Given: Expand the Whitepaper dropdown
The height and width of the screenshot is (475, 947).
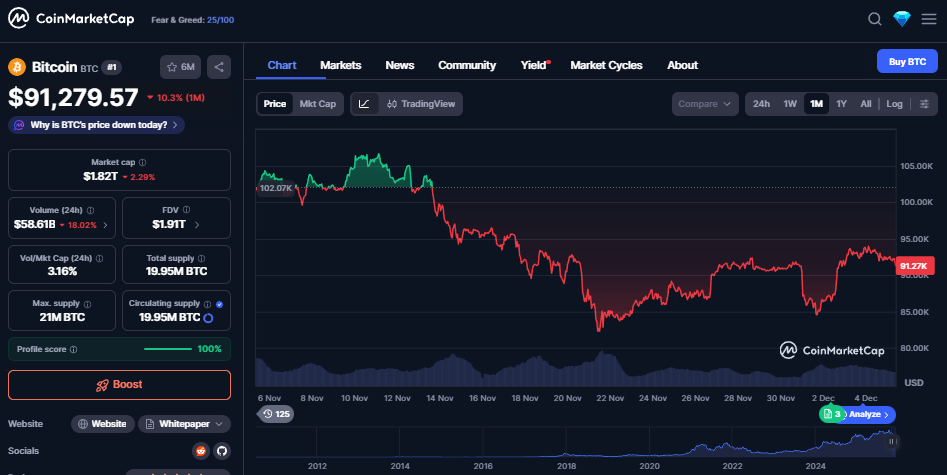Looking at the screenshot, I should [184, 424].
